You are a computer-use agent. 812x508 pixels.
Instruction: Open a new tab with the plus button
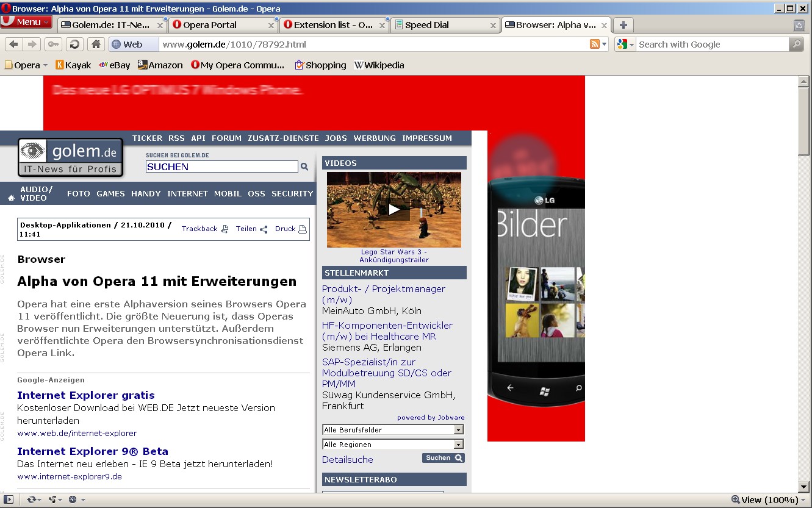[623, 25]
